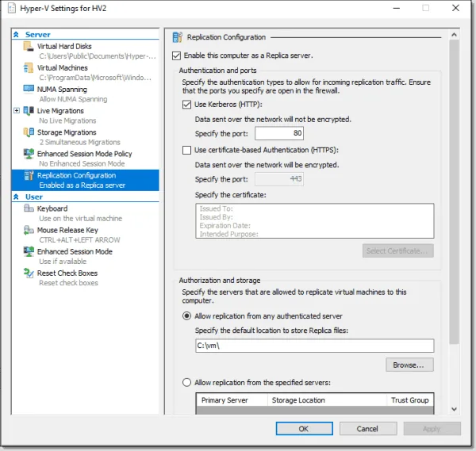This screenshot has height=451, width=476.
Task: Click the Storage Migrations icon
Action: (29, 132)
